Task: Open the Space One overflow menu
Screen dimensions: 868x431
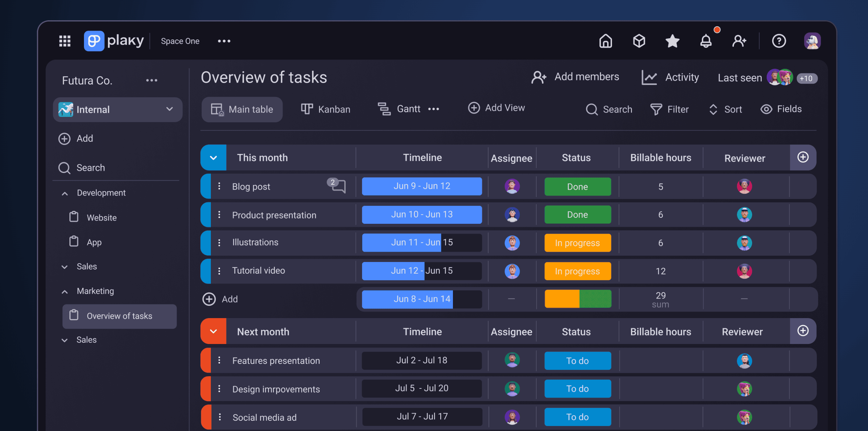Action: click(x=224, y=41)
